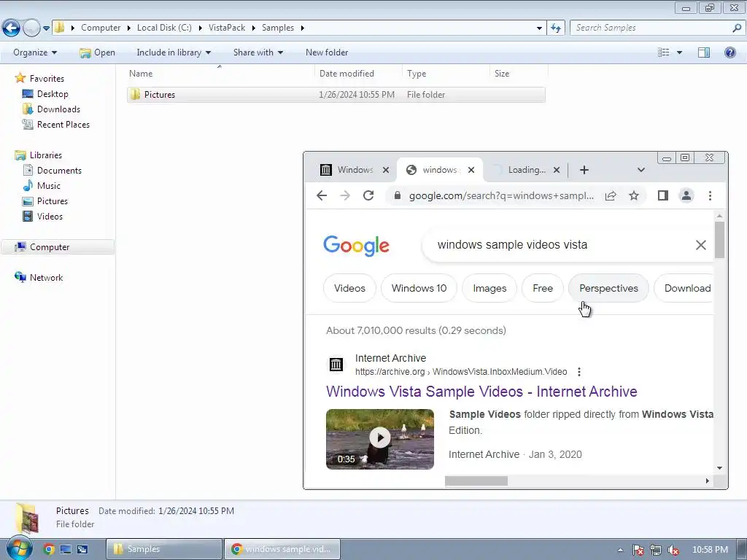The image size is (747, 560).
Task: Open the Organize menu
Action: click(x=35, y=52)
